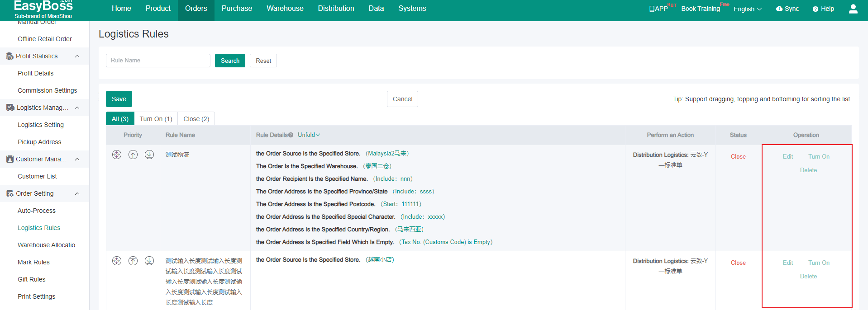Open the Product menu
Image resolution: width=868 pixels, height=310 pixels.
click(158, 9)
